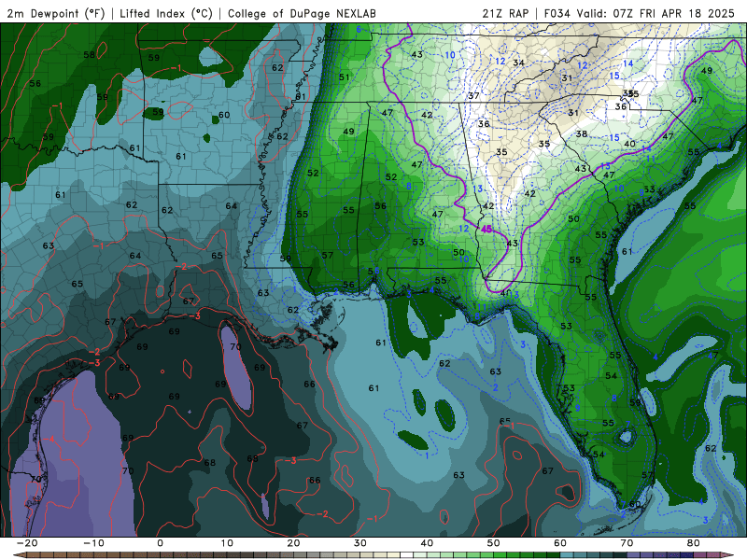The image size is (747, 560).
Task: Click the 30 label on the color scale
Action: tap(360, 543)
